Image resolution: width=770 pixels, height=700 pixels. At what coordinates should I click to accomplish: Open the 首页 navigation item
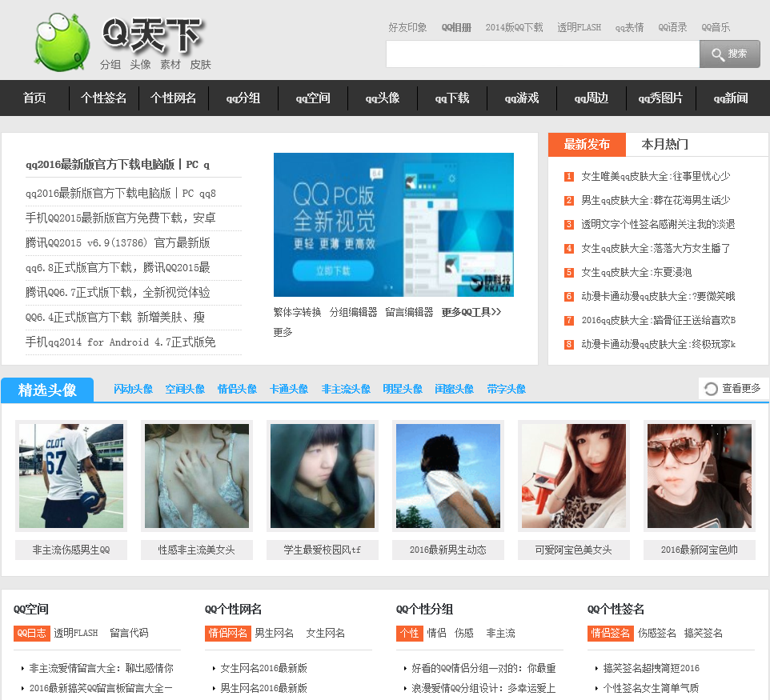[34, 98]
